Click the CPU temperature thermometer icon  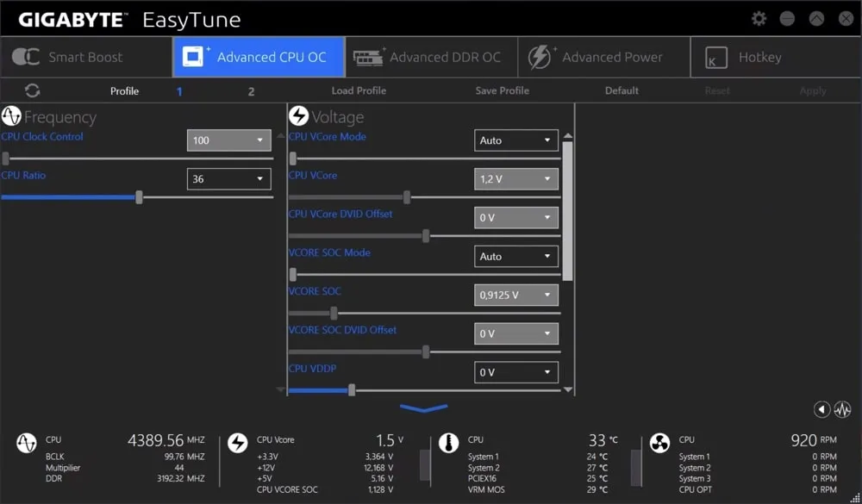(448, 443)
